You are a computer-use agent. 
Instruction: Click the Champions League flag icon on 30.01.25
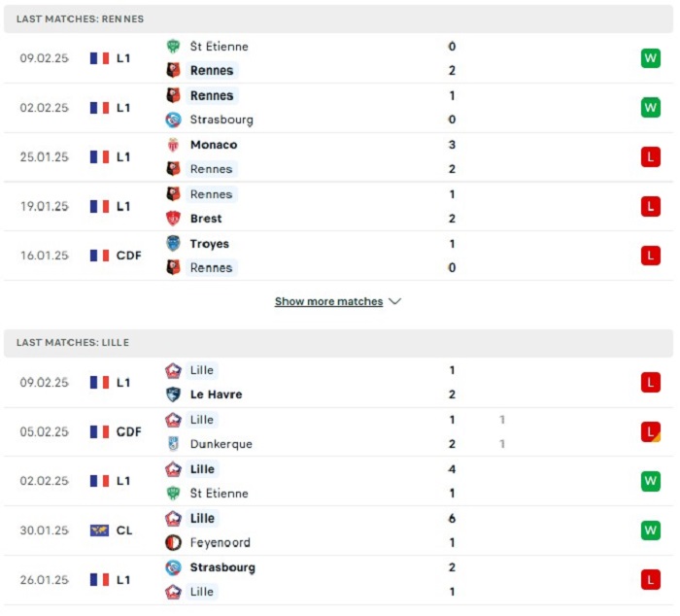pyautogui.click(x=99, y=530)
